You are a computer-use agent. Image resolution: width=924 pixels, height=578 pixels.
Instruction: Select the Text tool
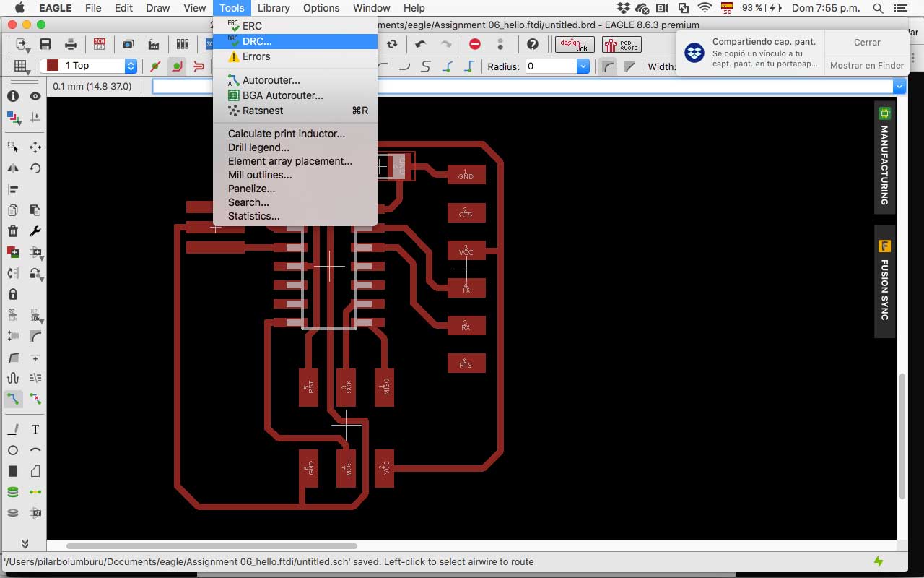[35, 429]
